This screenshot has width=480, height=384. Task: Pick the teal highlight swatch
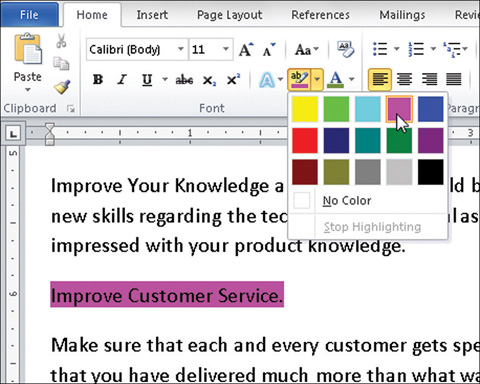pos(368,141)
